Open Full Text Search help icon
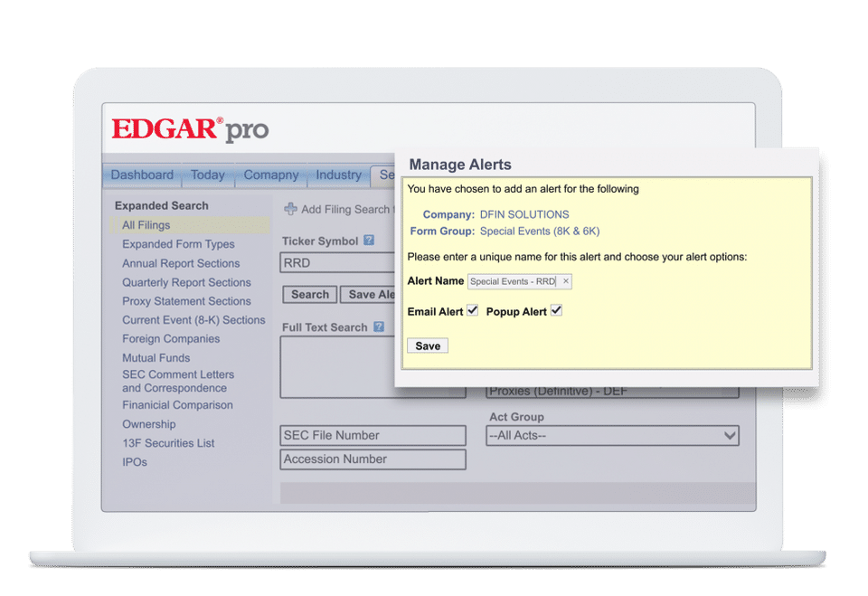868x596 pixels. coord(379,326)
